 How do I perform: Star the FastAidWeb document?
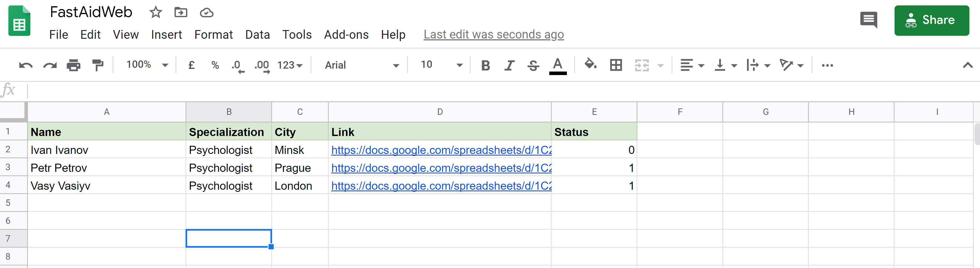point(156,12)
